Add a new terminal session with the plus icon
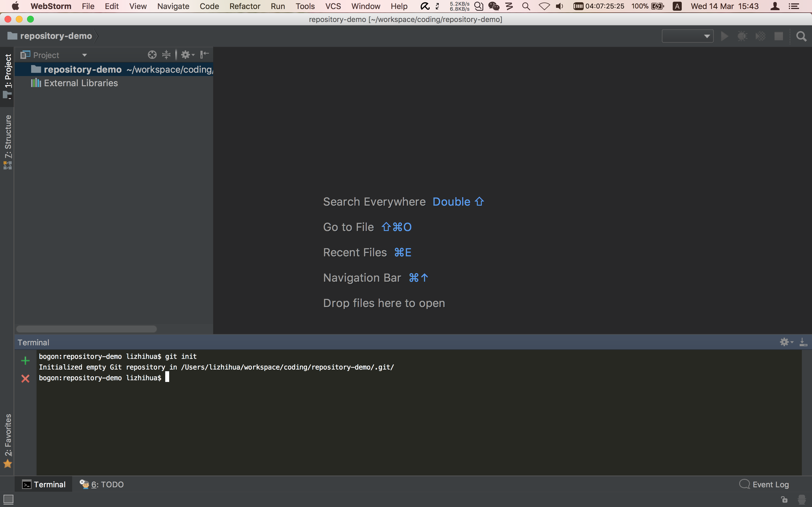Image resolution: width=812 pixels, height=507 pixels. click(x=25, y=360)
